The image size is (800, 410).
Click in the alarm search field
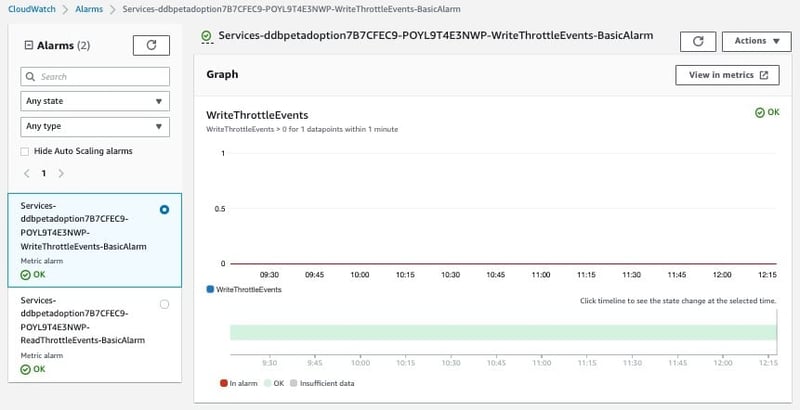(x=100, y=76)
